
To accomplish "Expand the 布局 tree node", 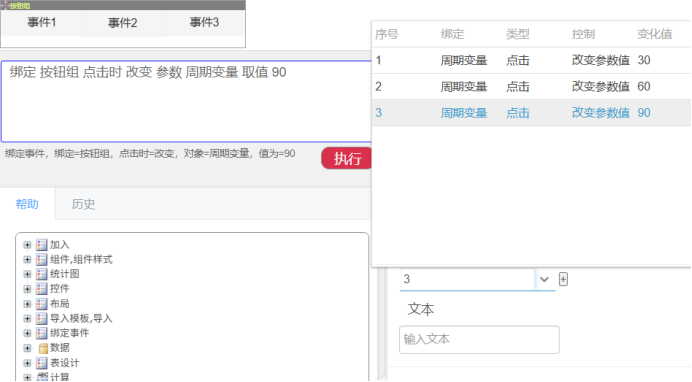I will click(27, 304).
